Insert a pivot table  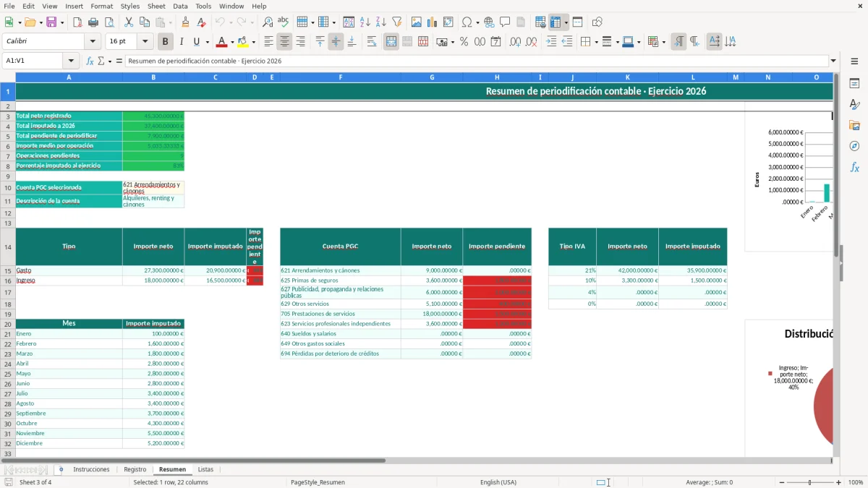coord(448,22)
